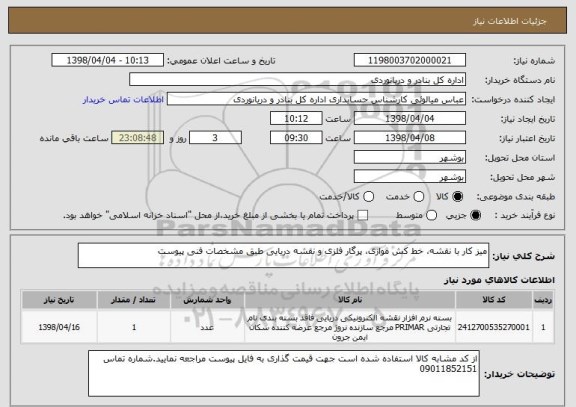Viewport: 576px width, 407px height.
Task: Click the 09:30 time field
Action: pyautogui.click(x=296, y=138)
